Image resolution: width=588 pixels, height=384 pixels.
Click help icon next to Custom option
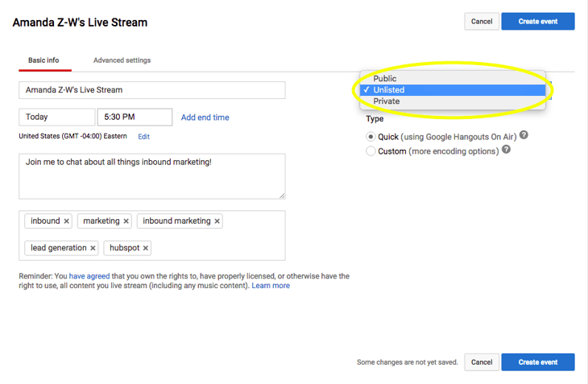(507, 150)
